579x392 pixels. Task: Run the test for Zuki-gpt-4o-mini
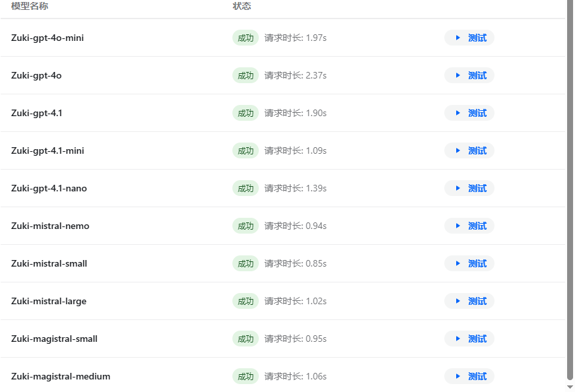click(469, 38)
